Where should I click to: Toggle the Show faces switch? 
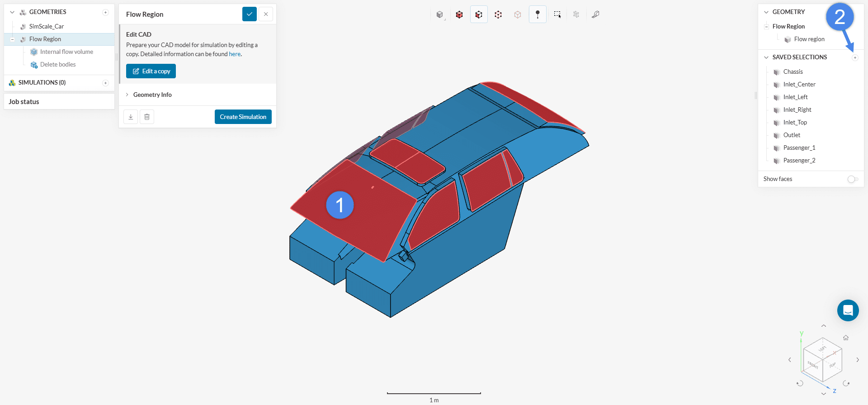[852, 179]
